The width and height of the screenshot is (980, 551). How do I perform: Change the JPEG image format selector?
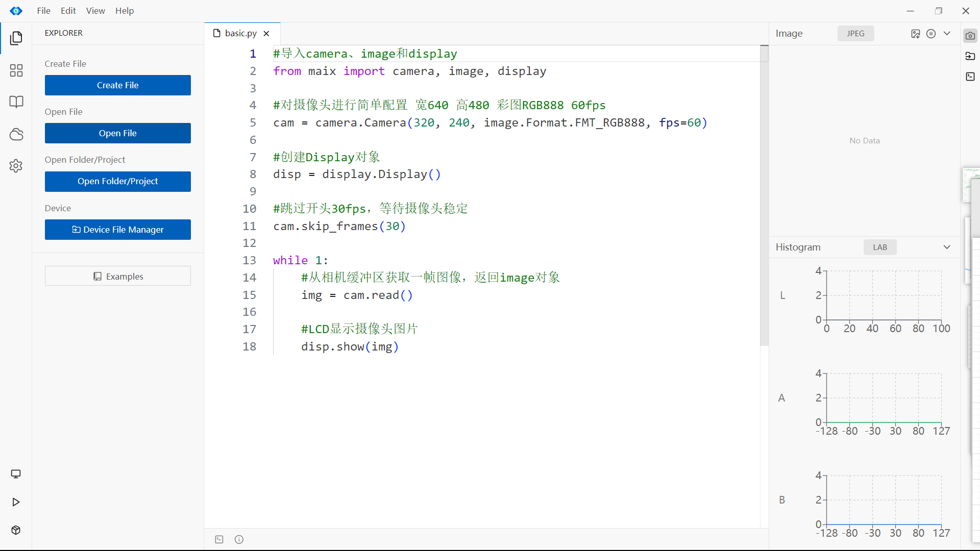tap(856, 34)
